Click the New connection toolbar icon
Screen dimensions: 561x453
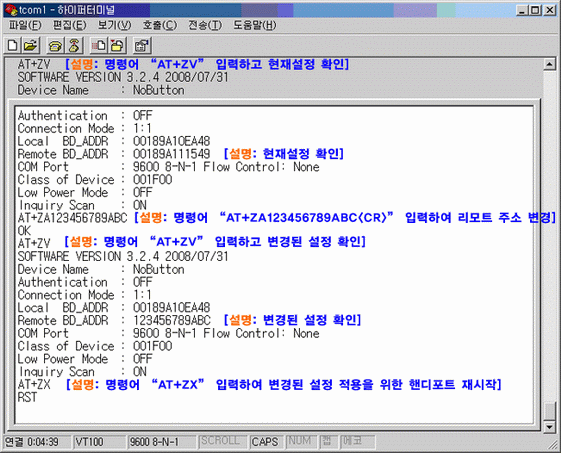coord(13,45)
